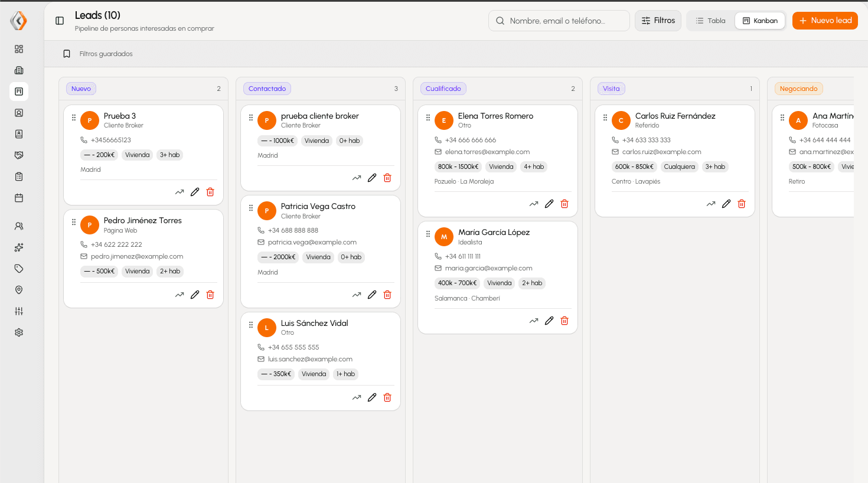Open the trend icon on Luis Sánchez Vidal card
Viewport: 868px width, 483px height.
[357, 397]
